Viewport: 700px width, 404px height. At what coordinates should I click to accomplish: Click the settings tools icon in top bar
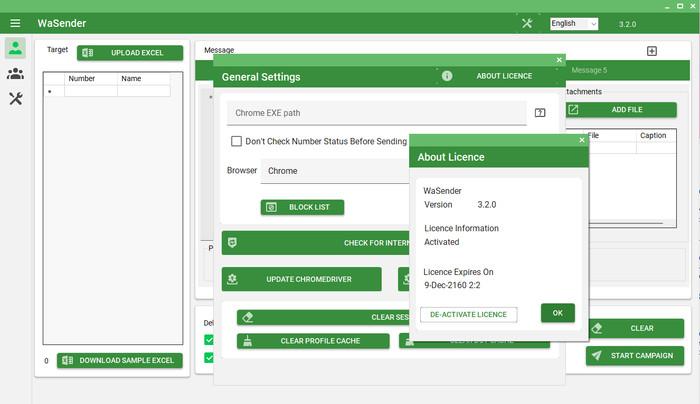[x=528, y=23]
